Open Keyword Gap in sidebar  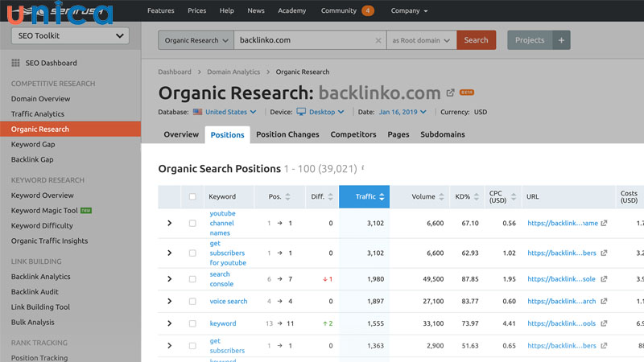click(33, 145)
